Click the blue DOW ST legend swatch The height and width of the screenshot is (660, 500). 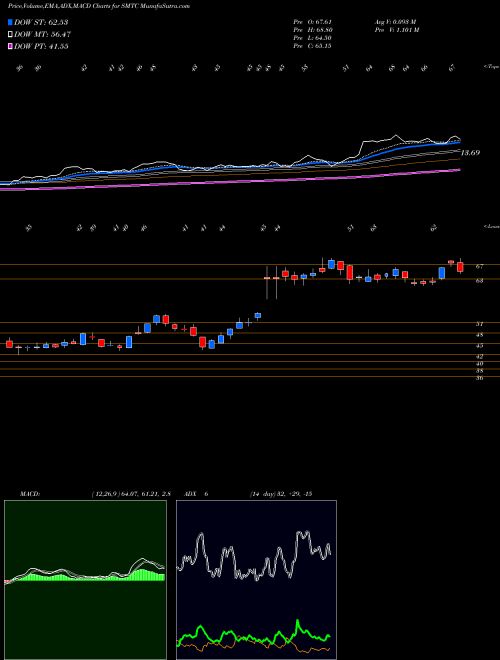click(10, 22)
